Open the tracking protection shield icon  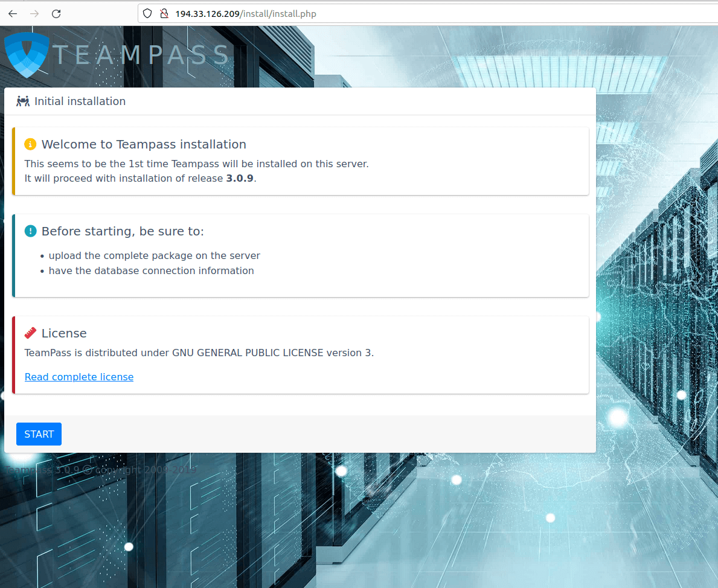147,13
